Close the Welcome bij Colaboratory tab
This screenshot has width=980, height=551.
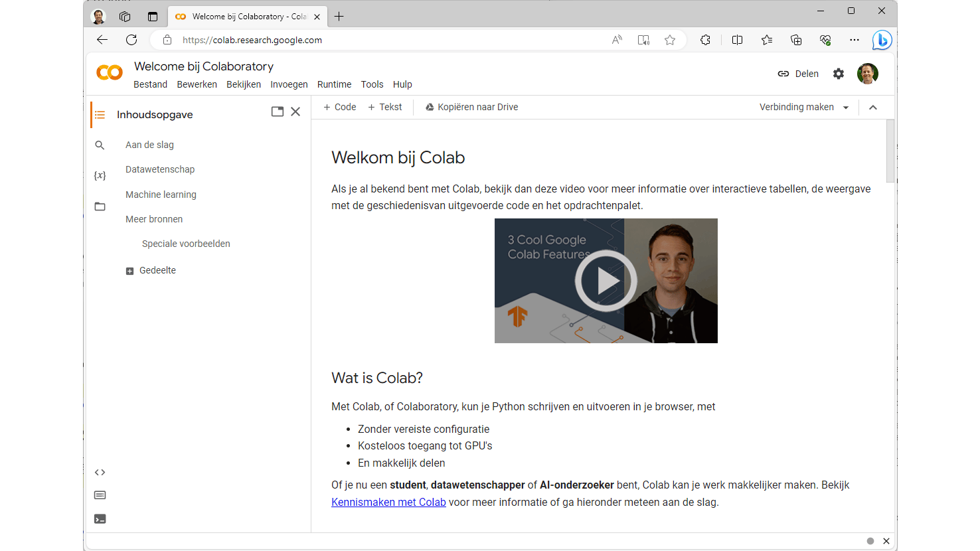[317, 17]
